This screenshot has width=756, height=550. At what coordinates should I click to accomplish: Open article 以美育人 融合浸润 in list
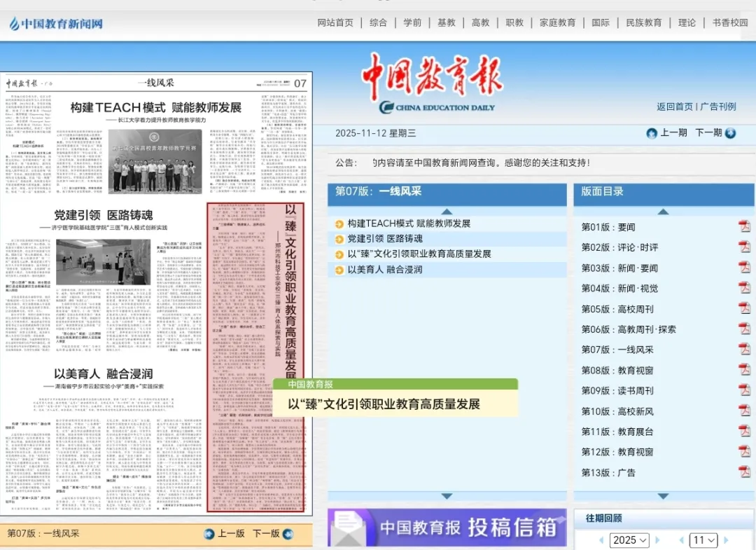384,269
